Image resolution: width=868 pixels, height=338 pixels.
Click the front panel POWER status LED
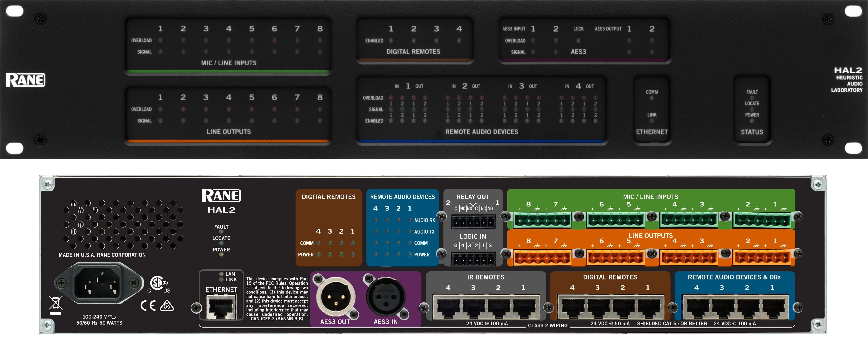pos(752,121)
